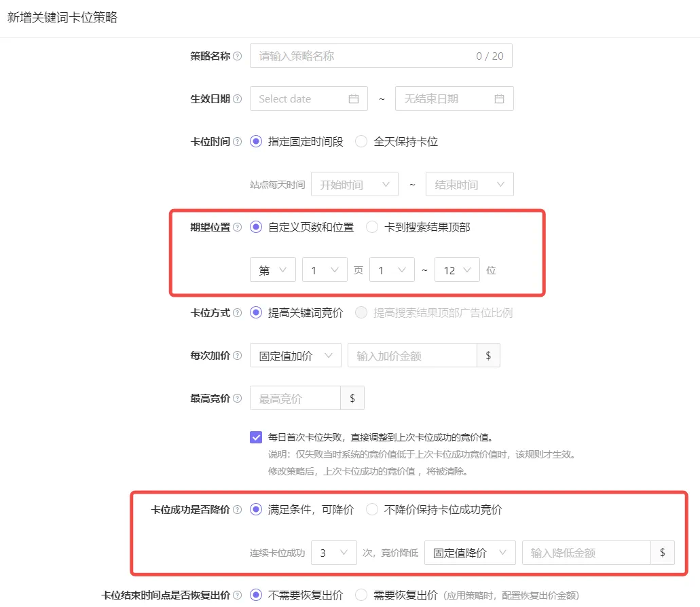Open the end position dropdown showing 12
This screenshot has width=700, height=607.
457,270
